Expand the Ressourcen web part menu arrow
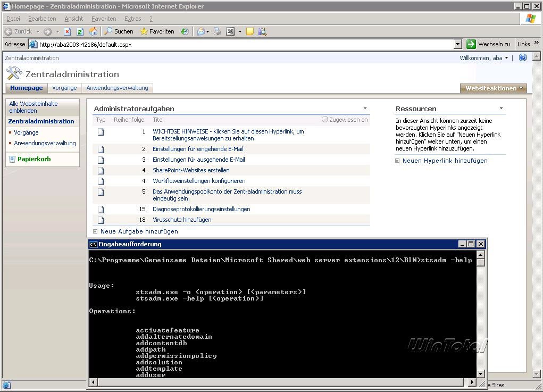This screenshot has width=543, height=392. coord(501,109)
